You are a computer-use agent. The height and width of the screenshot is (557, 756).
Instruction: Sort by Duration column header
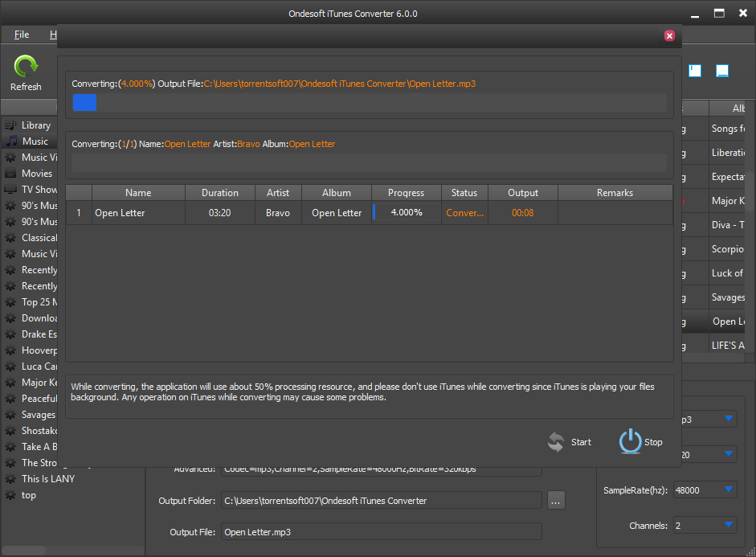click(x=220, y=193)
